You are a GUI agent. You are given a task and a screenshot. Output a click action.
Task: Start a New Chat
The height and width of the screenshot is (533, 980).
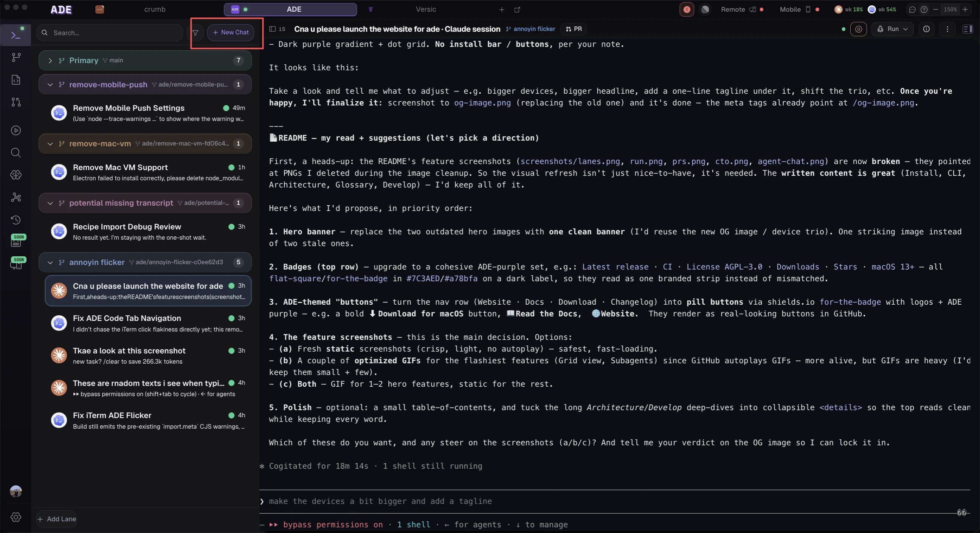(231, 33)
